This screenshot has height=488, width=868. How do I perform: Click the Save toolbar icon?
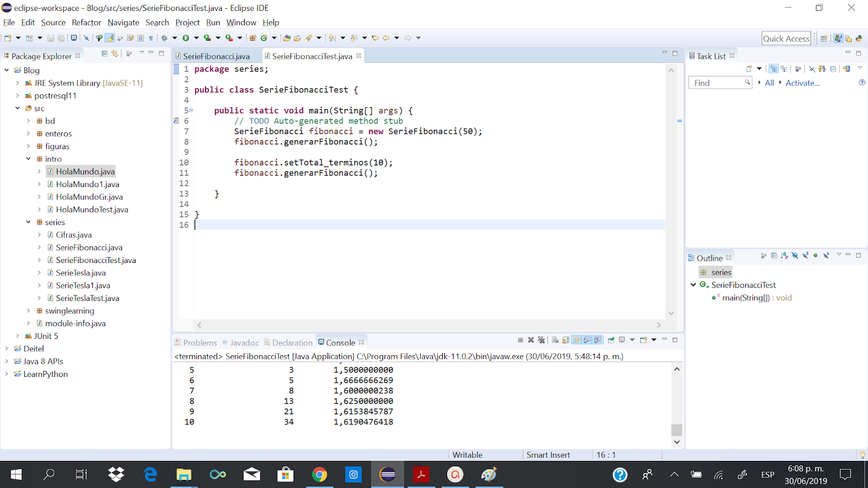[51, 38]
